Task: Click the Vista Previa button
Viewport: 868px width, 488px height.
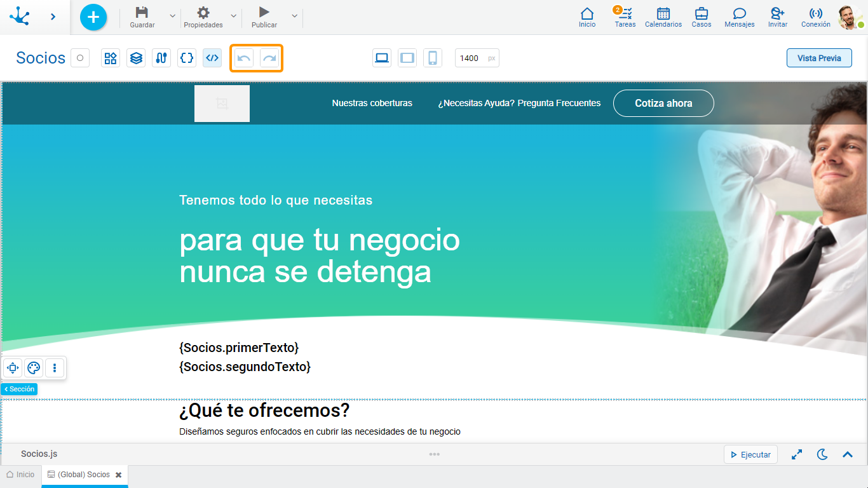Action: point(819,58)
